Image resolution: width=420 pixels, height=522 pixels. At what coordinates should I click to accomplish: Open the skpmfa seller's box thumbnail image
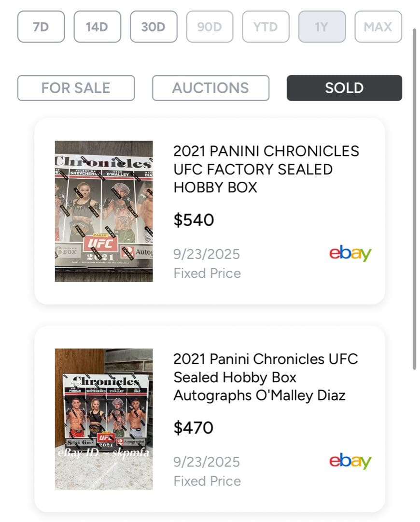click(103, 417)
